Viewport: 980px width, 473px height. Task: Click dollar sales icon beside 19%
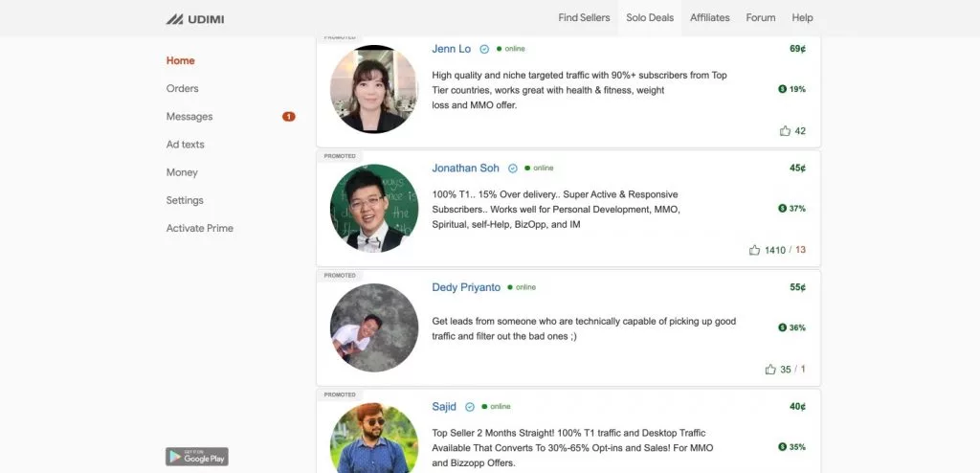point(782,89)
